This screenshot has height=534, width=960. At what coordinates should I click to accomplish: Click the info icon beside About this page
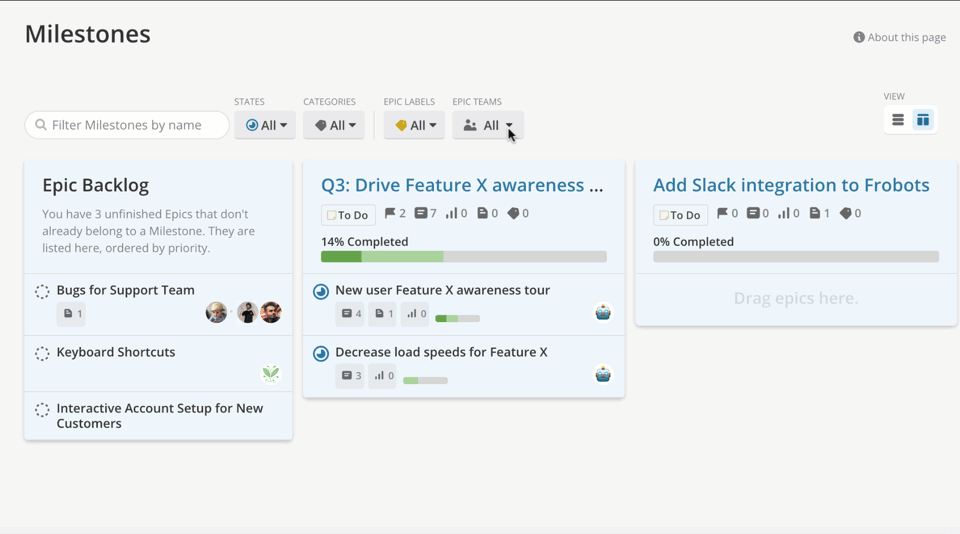(859, 37)
